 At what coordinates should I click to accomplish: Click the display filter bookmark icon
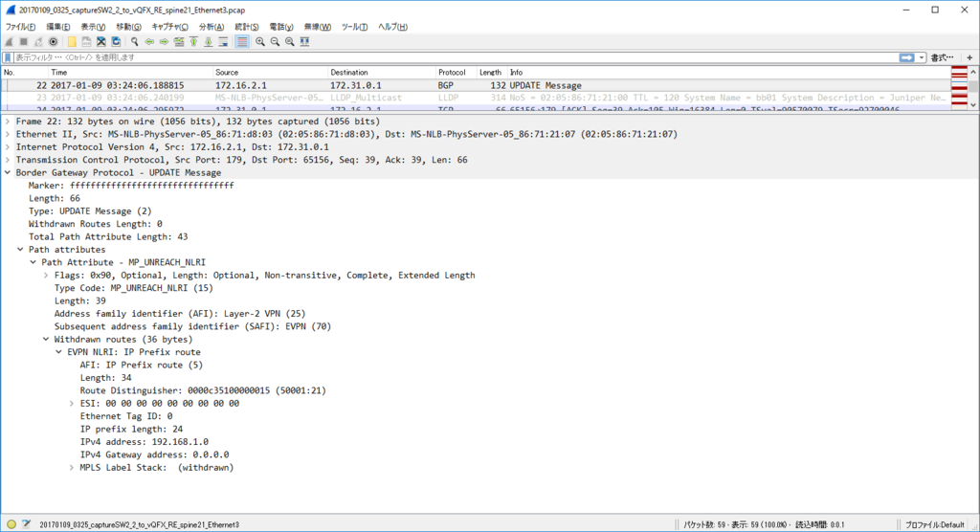pyautogui.click(x=8, y=57)
